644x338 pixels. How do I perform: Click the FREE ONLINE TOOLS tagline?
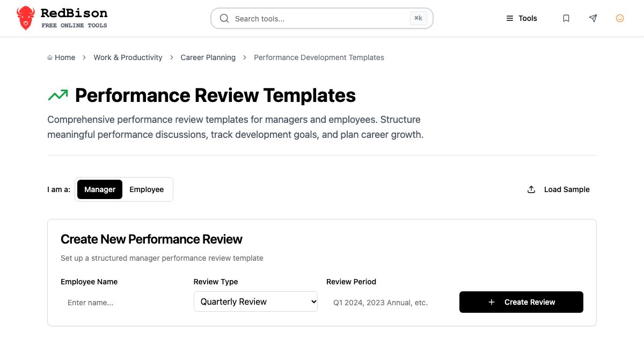tap(74, 25)
